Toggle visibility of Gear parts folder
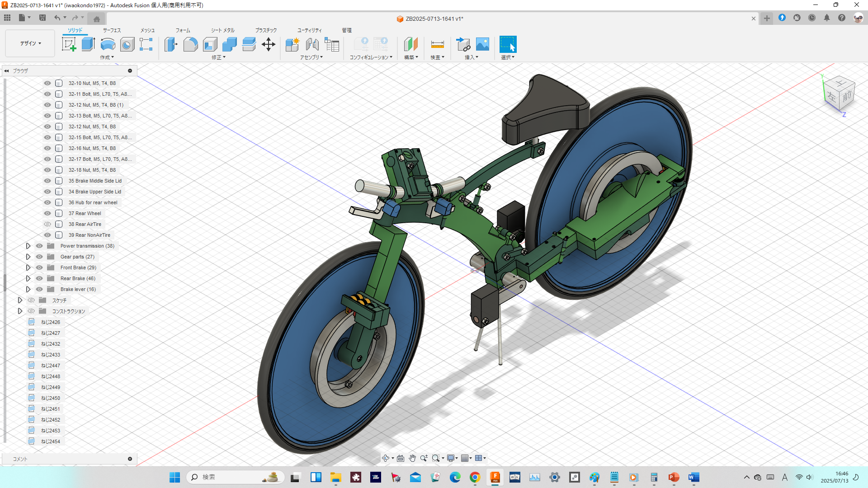 coord(39,257)
